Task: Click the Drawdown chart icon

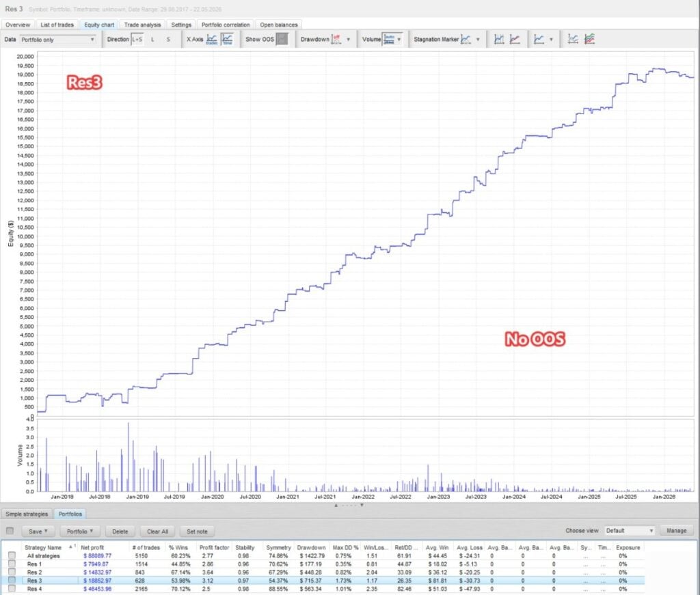Action: click(x=336, y=39)
